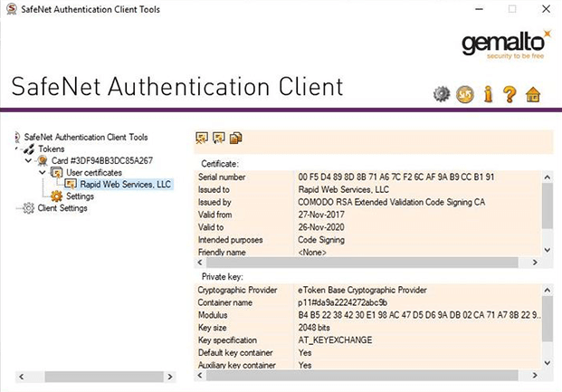Click the export certificate toolbar icon
Screen dimensions: 562x392
click(219, 138)
